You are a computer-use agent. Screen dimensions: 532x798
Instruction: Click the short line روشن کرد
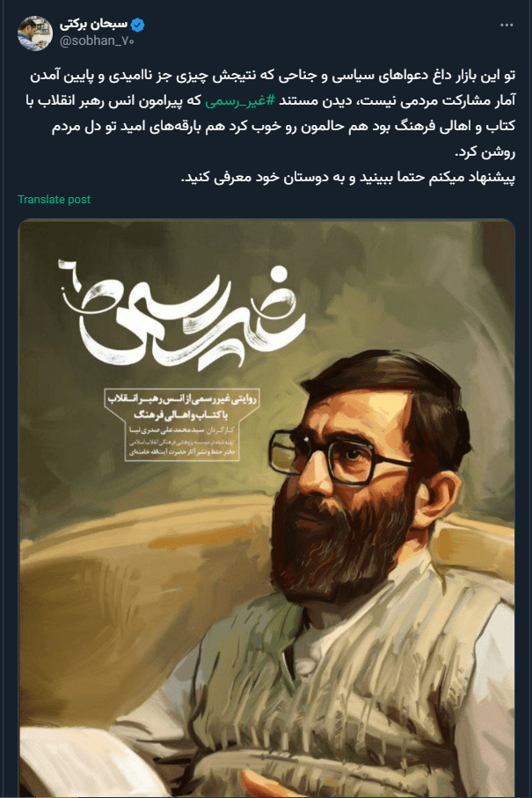485,151
